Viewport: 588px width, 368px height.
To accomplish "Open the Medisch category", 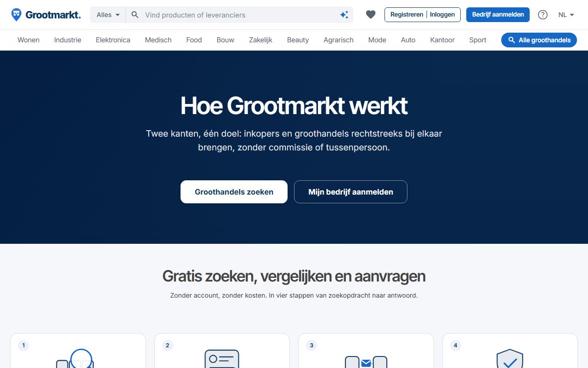I will click(x=158, y=40).
